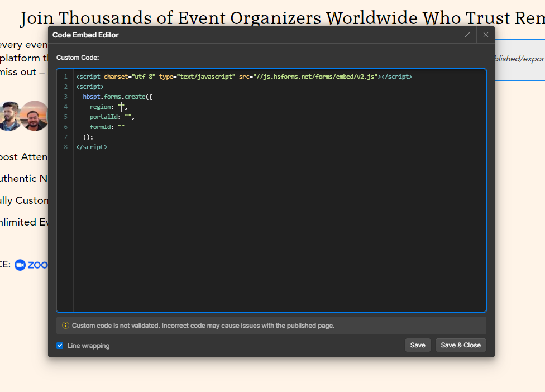Click the second avatar photo on background page

click(x=34, y=116)
